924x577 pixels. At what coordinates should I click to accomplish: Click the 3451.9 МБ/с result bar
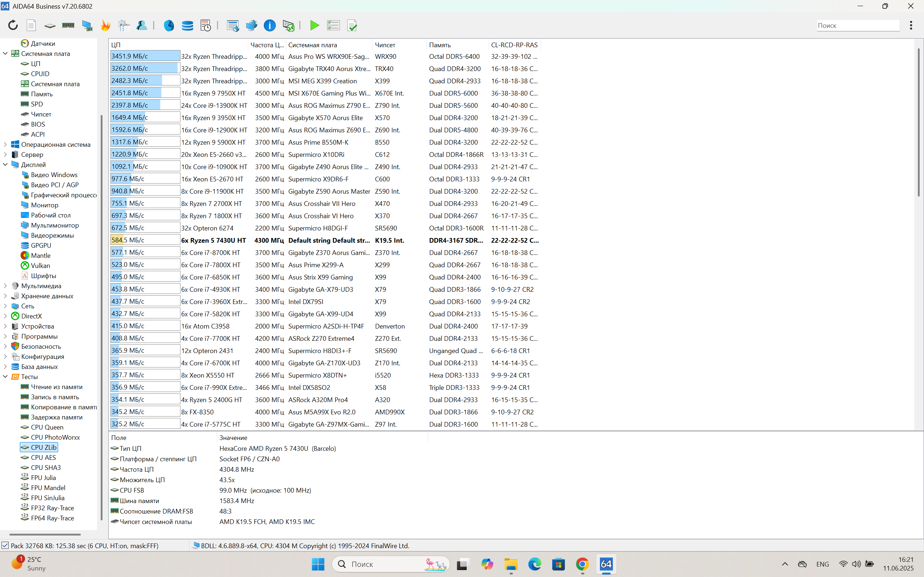[x=145, y=56]
